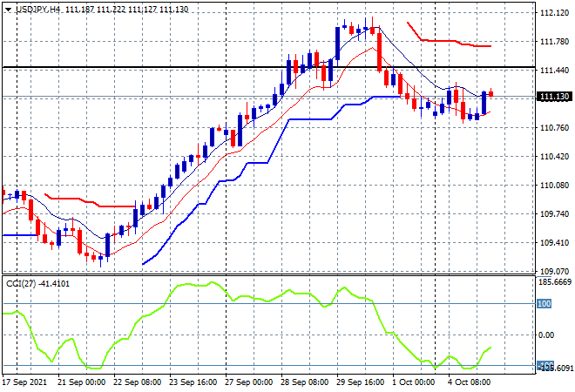Viewport: 575px width, 392px height.
Task: Click the 185.6669 CCI scale value
Action: [x=554, y=282]
